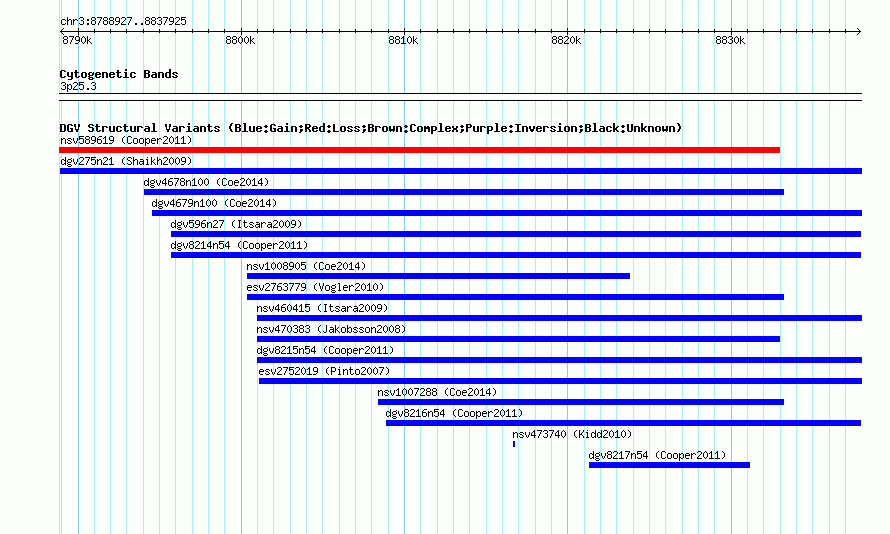Select the blue dgv275n21 gain bar
The image size is (890, 534).
tap(461, 171)
